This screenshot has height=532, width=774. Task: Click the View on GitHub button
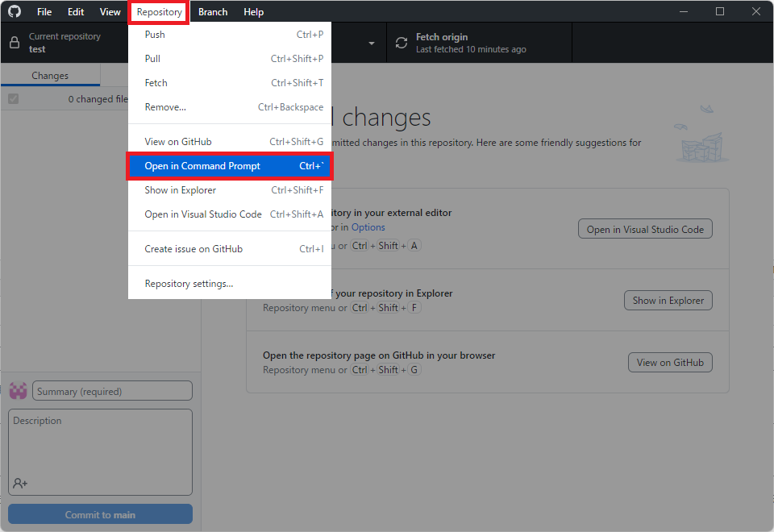[x=670, y=362]
